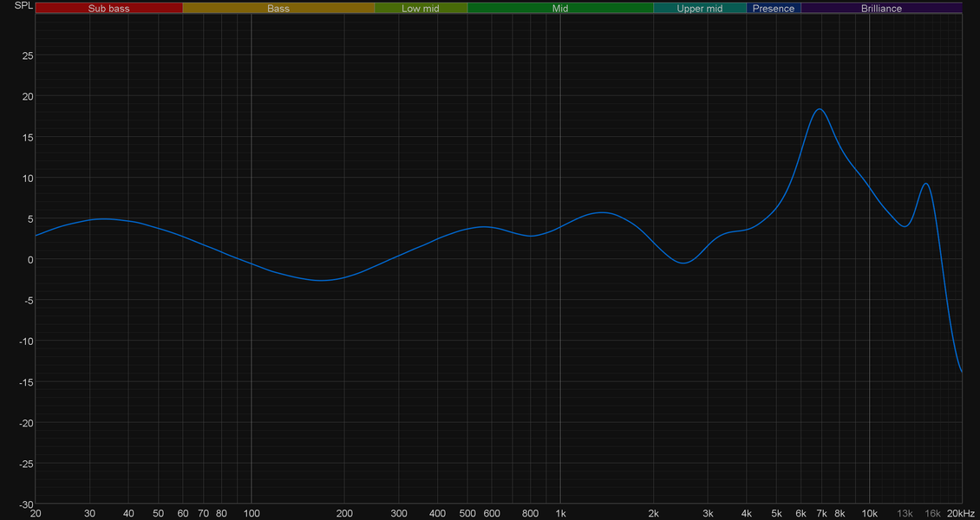Click the 1k frequency axis label

click(x=560, y=513)
